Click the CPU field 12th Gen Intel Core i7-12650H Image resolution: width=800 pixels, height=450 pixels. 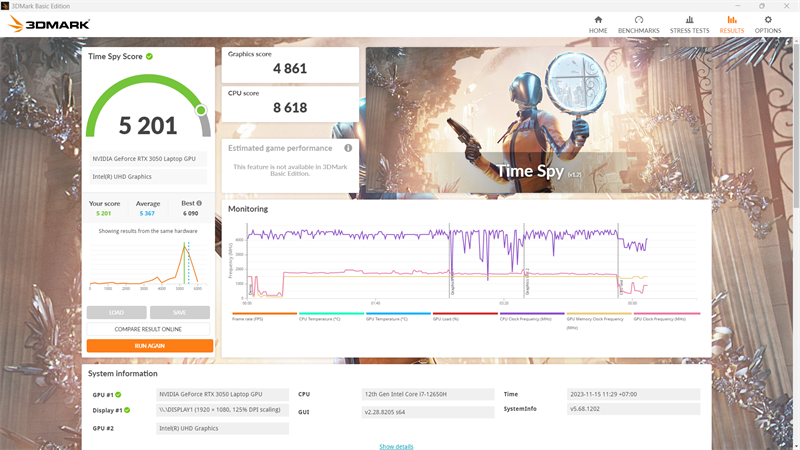pyautogui.click(x=428, y=394)
